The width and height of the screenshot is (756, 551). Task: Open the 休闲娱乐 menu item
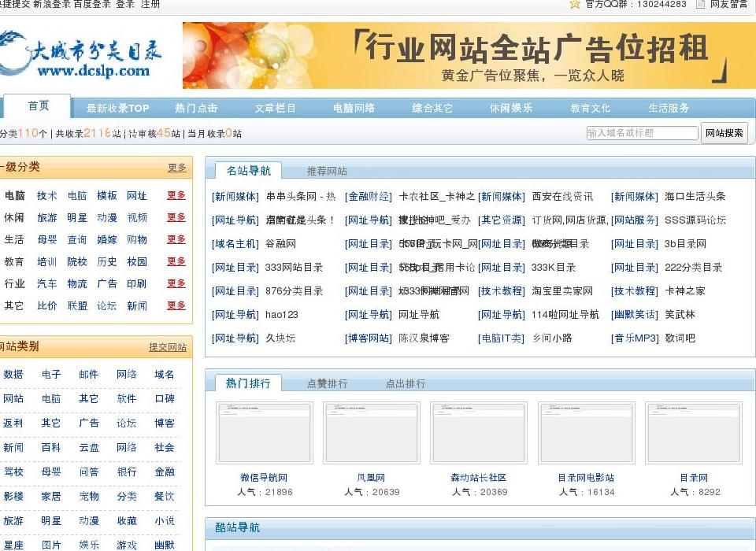511,108
